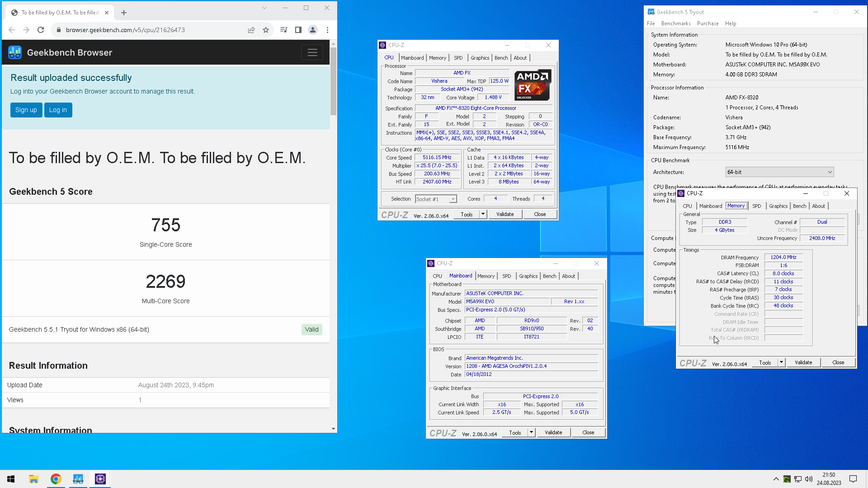Click CPU-Z taskbar icon

click(x=100, y=479)
